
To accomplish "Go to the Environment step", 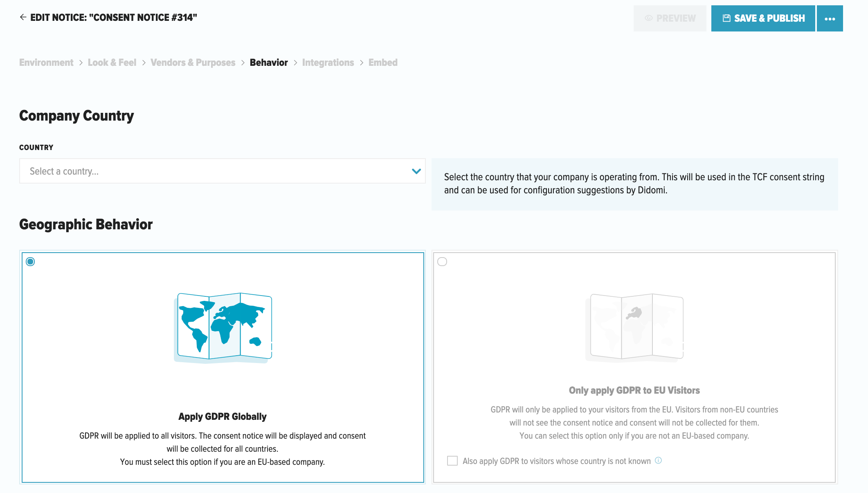I will [x=46, y=63].
